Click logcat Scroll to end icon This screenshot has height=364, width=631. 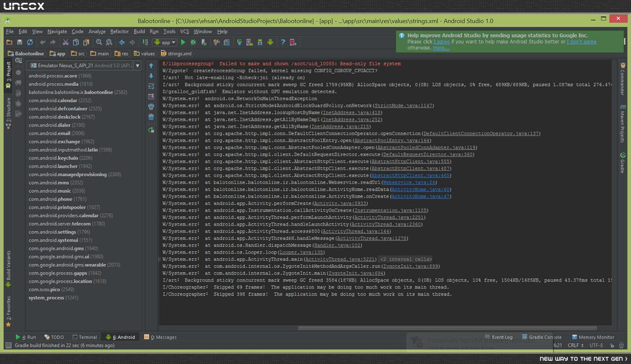pyautogui.click(x=151, y=96)
